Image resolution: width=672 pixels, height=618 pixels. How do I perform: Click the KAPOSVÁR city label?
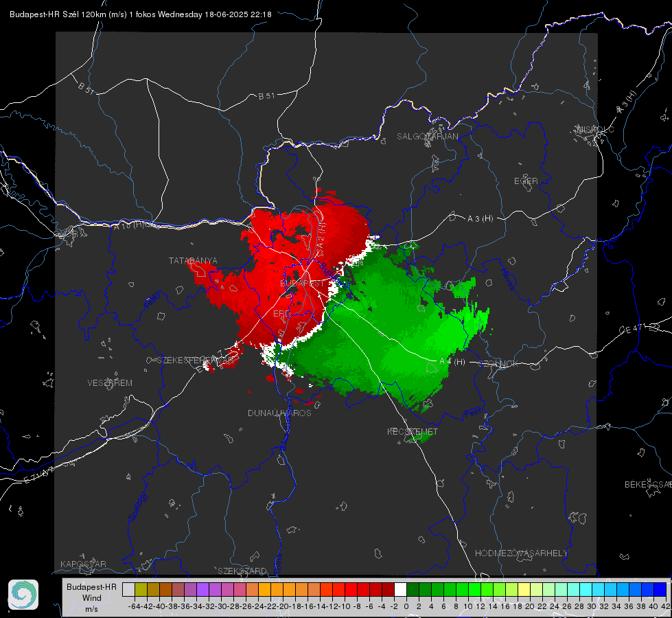[83, 564]
